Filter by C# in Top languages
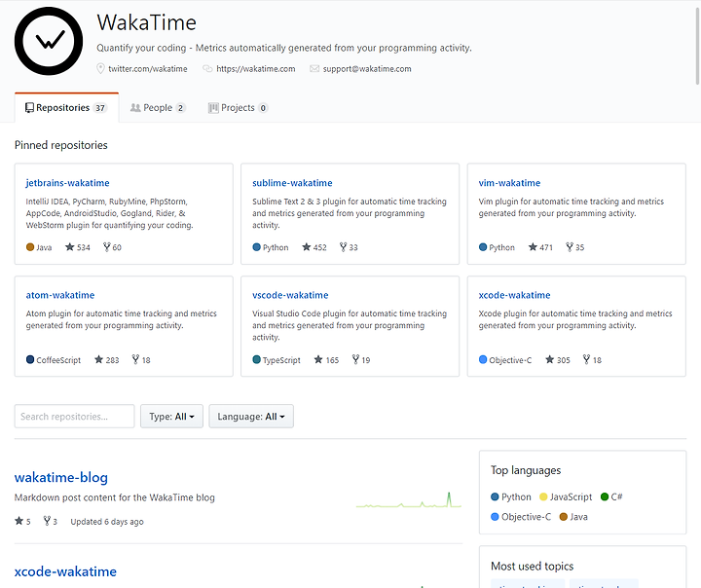Image resolution: width=701 pixels, height=588 pixels. tap(611, 496)
